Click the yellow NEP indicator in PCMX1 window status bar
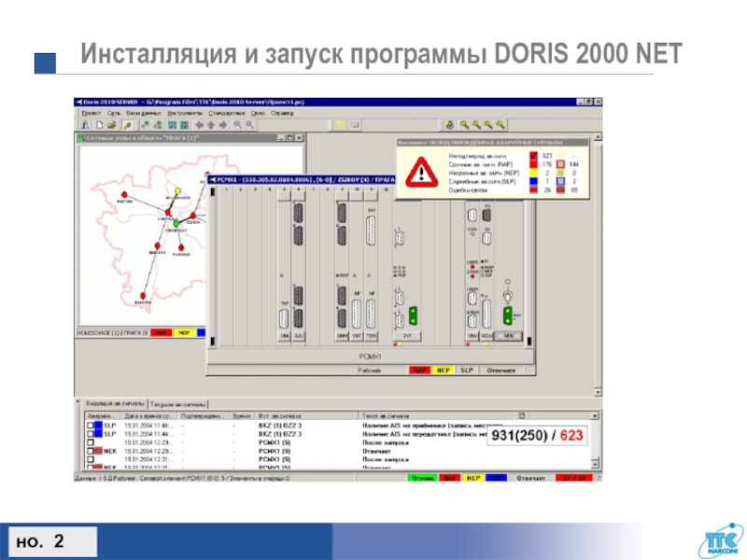The image size is (747, 560). pos(444,371)
